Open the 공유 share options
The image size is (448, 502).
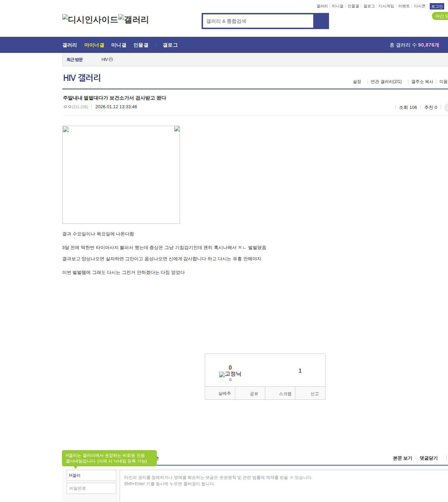pyautogui.click(x=254, y=394)
